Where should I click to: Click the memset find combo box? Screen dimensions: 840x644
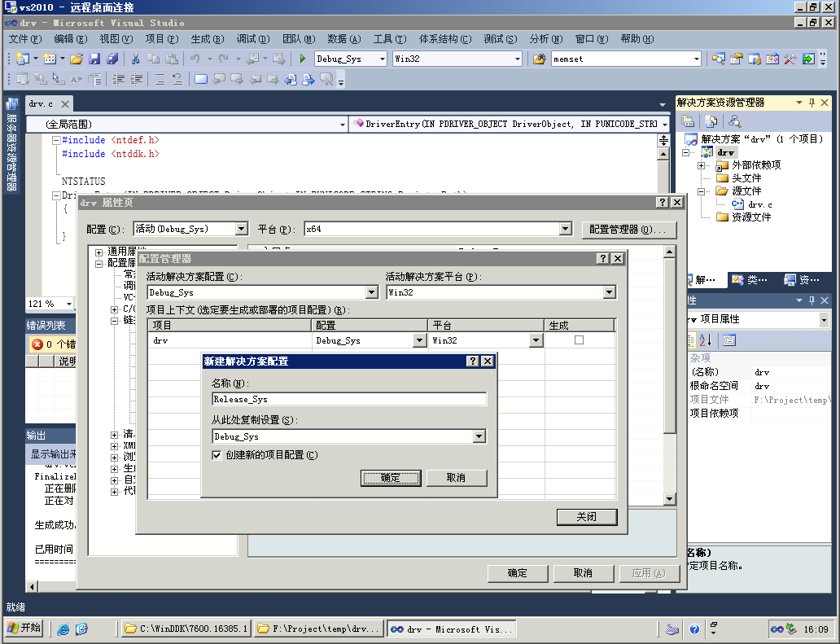[626, 59]
